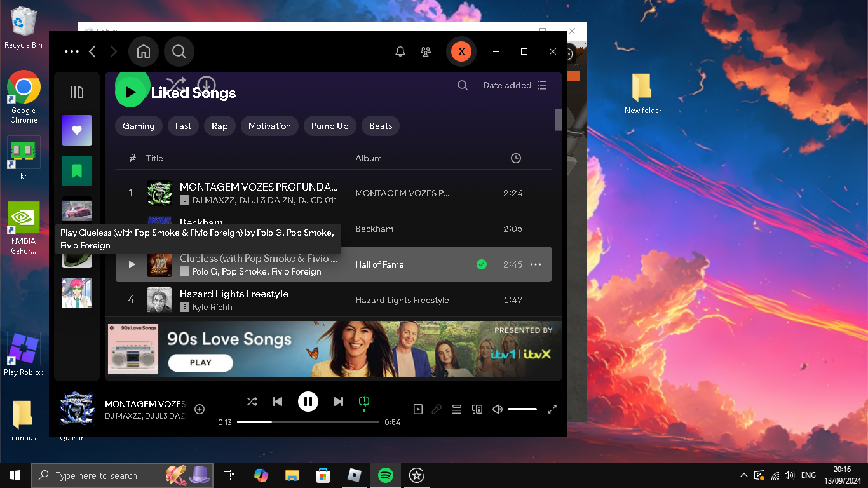Open the ENG language switcher
The width and height of the screenshot is (868, 488).
coord(808,475)
